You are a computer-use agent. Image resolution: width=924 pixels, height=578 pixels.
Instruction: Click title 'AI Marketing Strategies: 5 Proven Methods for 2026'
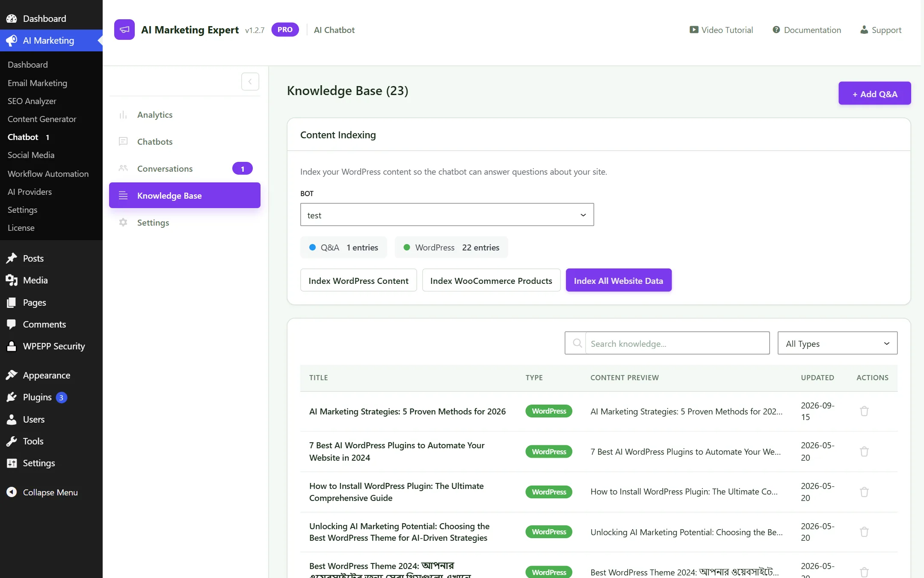click(407, 411)
